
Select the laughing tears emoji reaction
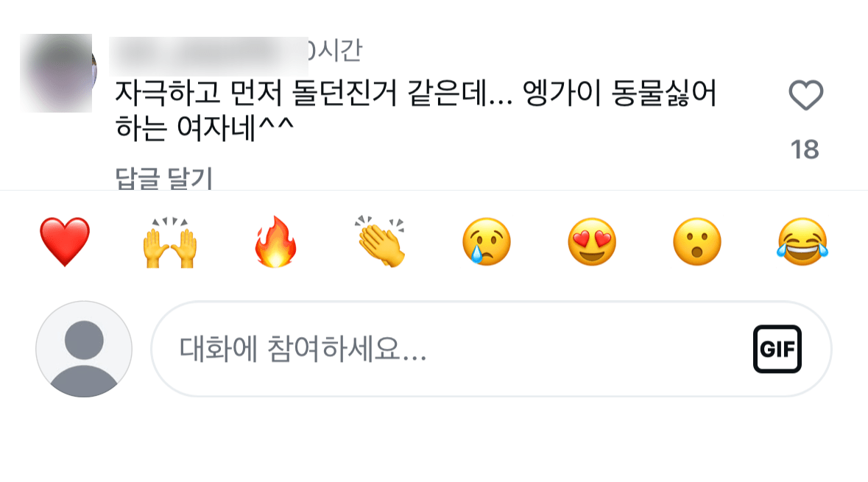click(802, 243)
